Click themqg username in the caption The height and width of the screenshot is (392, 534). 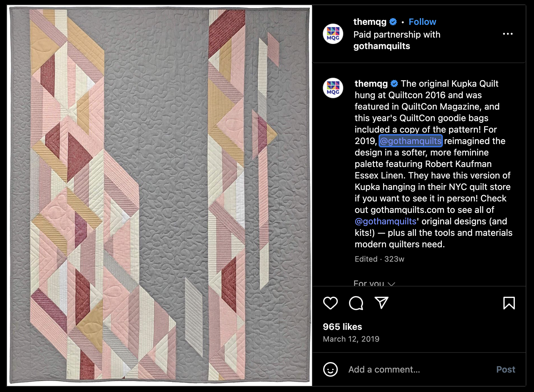[x=371, y=83]
